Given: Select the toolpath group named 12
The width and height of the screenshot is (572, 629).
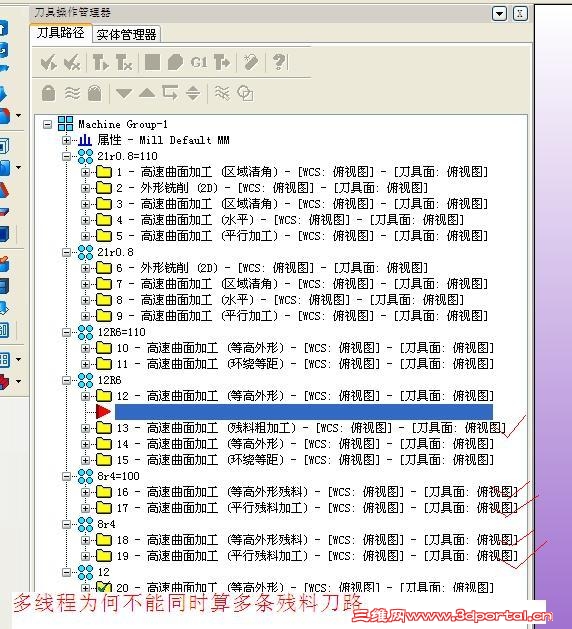Looking at the screenshot, I should click(x=103, y=572).
